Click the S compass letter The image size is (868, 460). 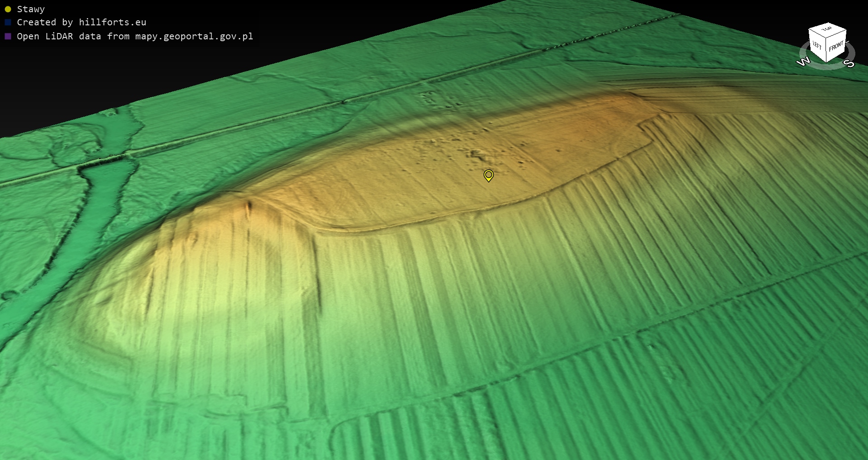849,63
